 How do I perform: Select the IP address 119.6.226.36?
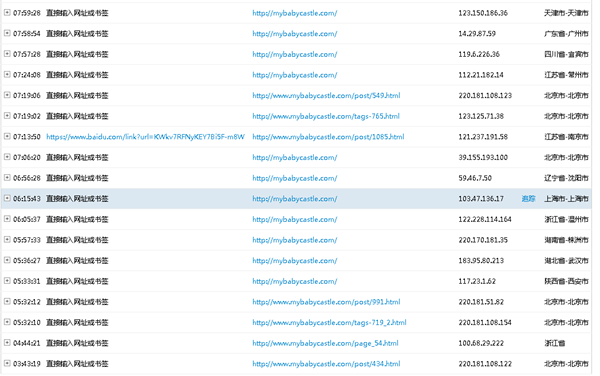(x=479, y=54)
